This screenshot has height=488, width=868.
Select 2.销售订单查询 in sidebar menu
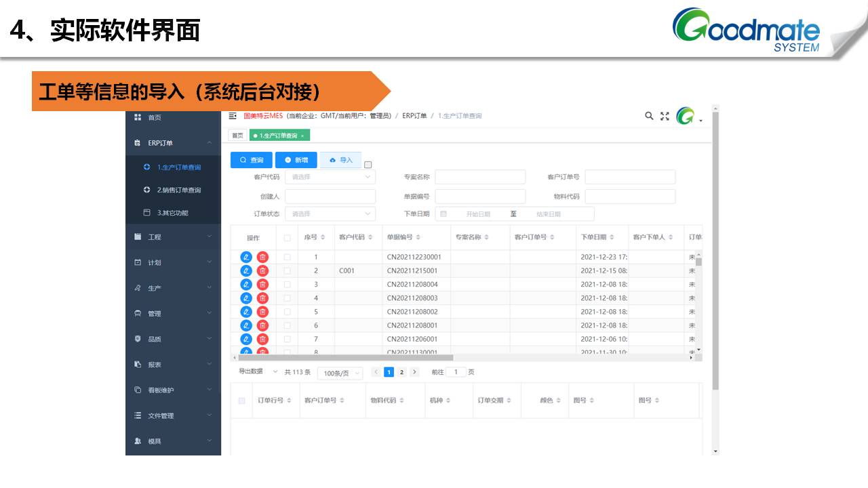coord(178,190)
